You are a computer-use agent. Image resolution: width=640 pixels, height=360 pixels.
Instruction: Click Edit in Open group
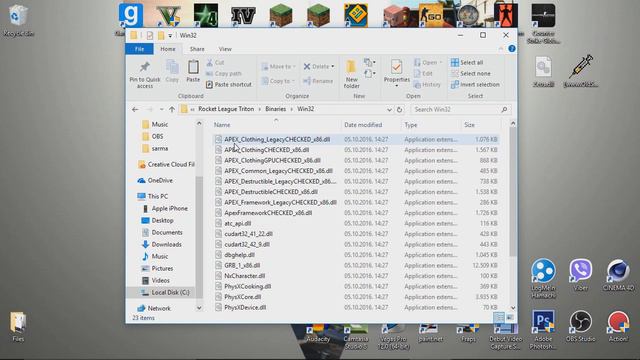point(423,73)
